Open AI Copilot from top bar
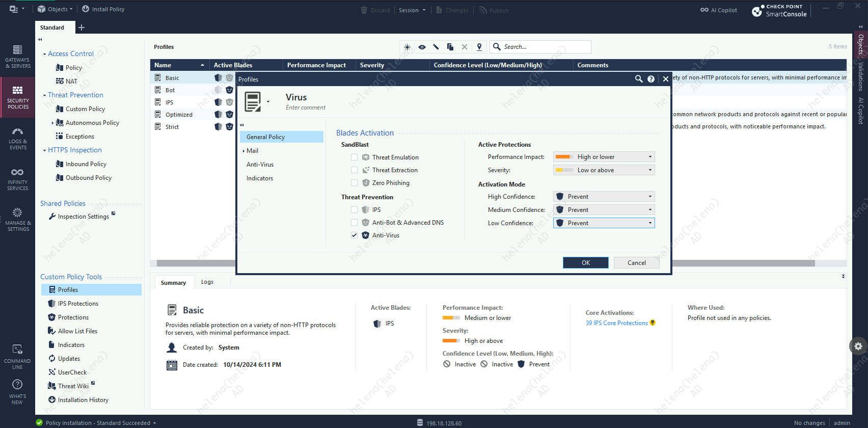Image resolution: width=868 pixels, height=428 pixels. click(x=718, y=10)
